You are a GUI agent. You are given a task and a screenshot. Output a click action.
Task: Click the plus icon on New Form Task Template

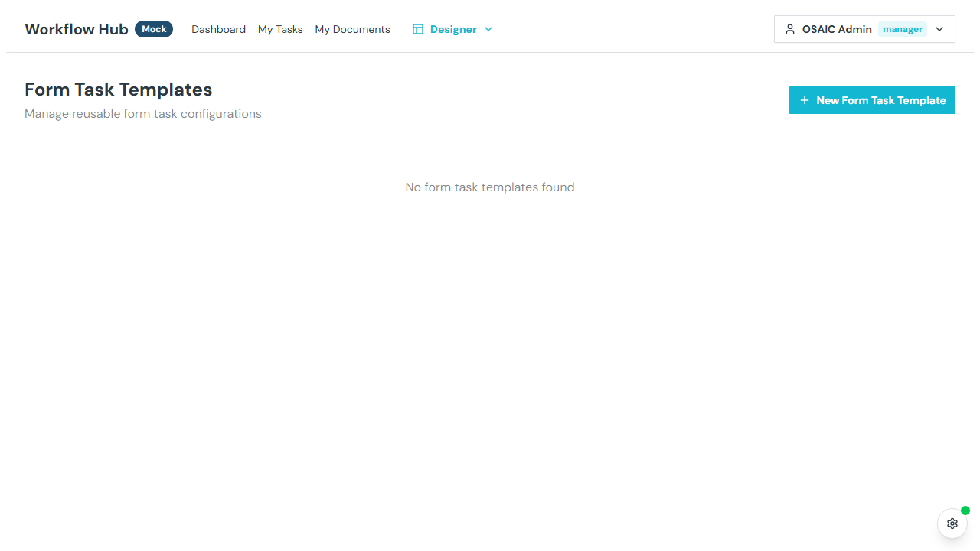(x=804, y=100)
